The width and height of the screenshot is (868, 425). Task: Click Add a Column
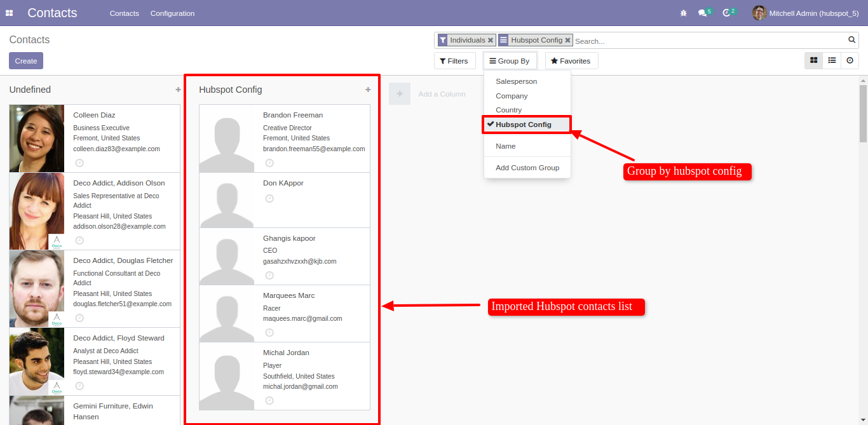(x=442, y=94)
